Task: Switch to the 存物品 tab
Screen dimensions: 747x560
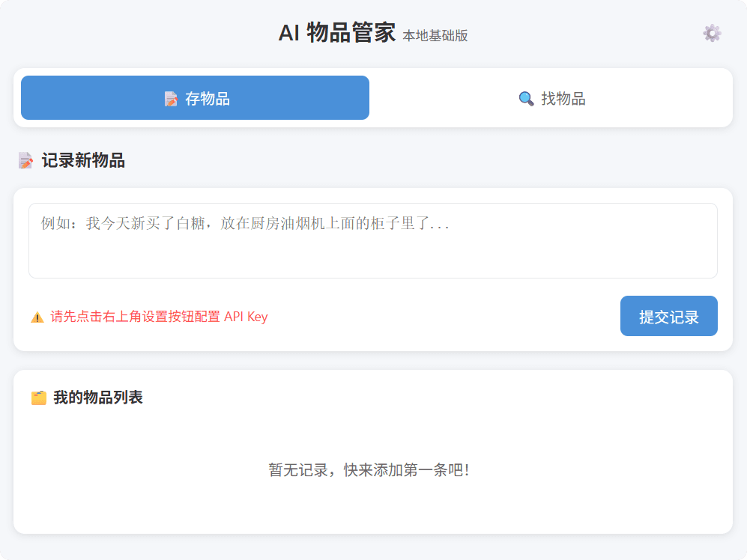Action: coord(195,98)
